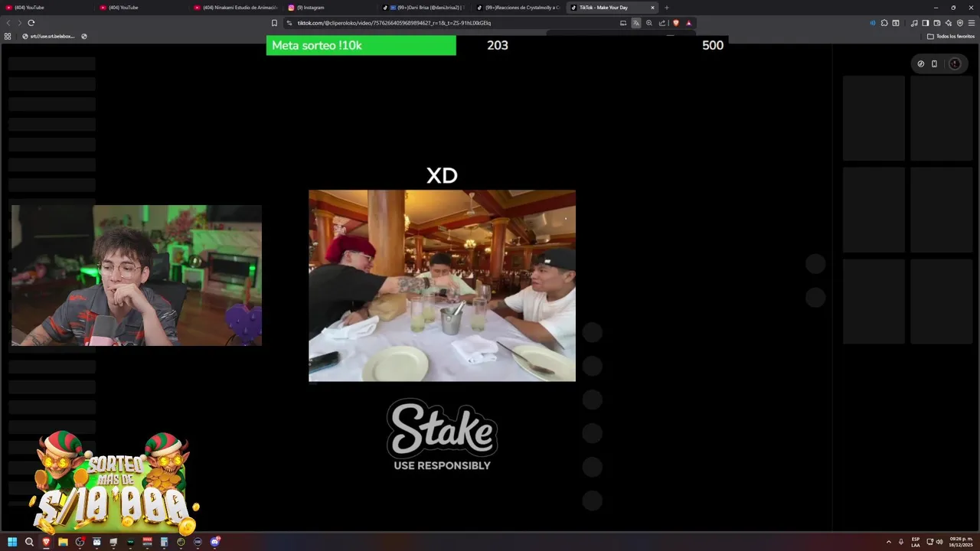The height and width of the screenshot is (551, 980).
Task: Show hidden system tray icons
Action: [888, 542]
